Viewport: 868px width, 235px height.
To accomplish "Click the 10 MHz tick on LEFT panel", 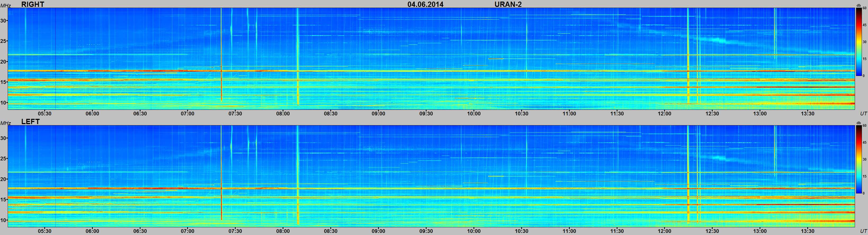I will click(x=3, y=220).
